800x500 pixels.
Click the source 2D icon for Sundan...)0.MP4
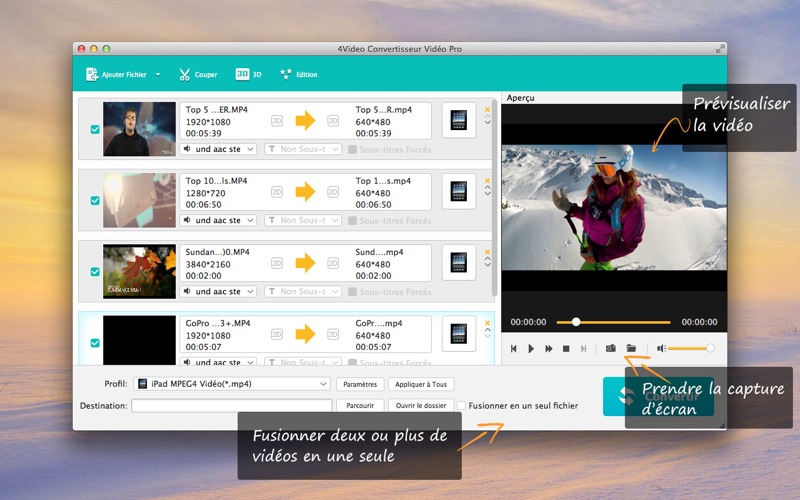click(x=277, y=263)
